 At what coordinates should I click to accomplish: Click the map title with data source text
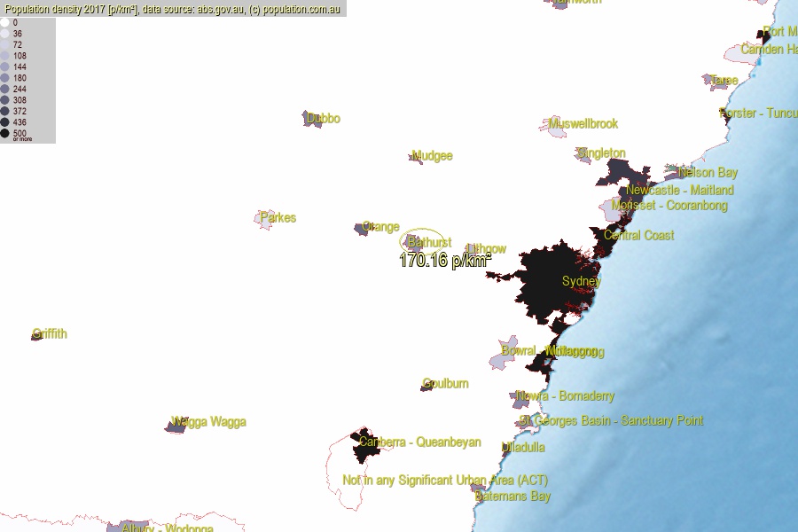[173, 9]
